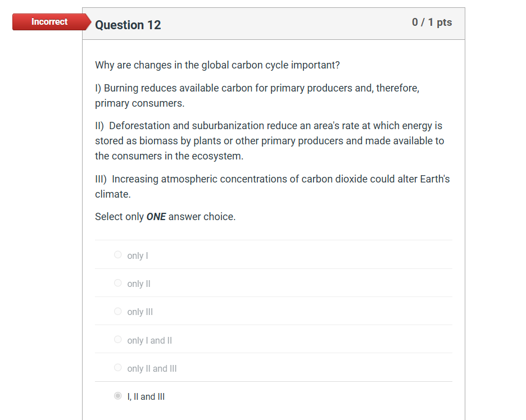The height and width of the screenshot is (420, 526).
Task: Click the Question 12 heading
Action: [x=128, y=25]
